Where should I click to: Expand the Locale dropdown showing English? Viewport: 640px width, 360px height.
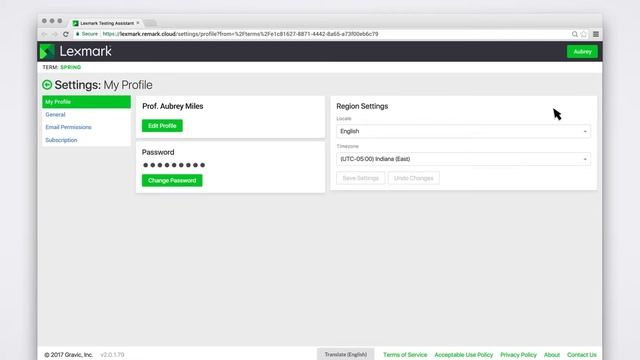463,131
